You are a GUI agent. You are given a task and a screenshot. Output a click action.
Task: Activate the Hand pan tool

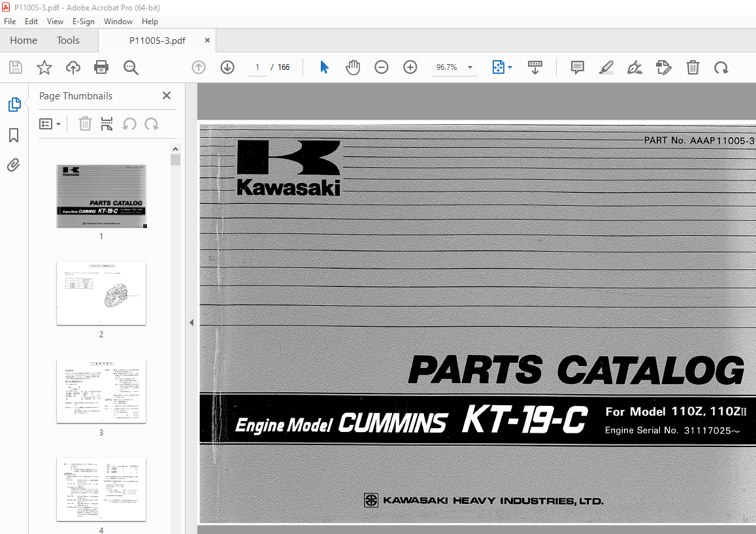click(353, 67)
